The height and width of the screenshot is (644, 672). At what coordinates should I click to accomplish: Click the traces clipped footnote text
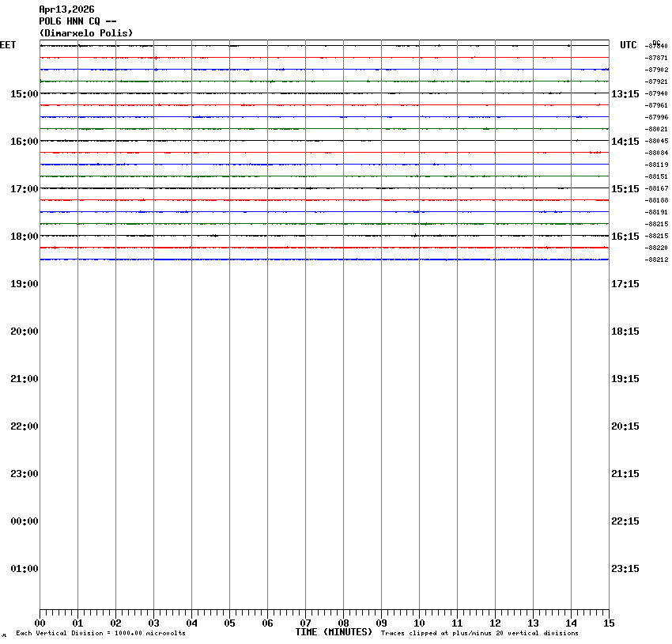point(479,633)
